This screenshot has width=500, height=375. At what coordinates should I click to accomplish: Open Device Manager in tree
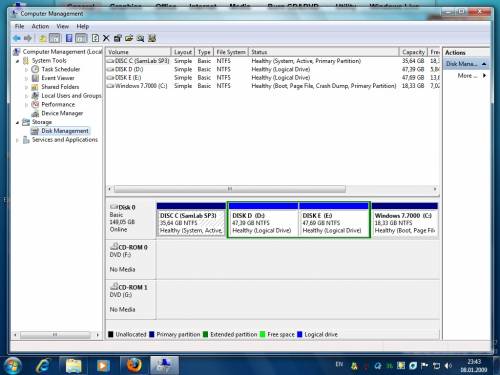click(x=62, y=113)
